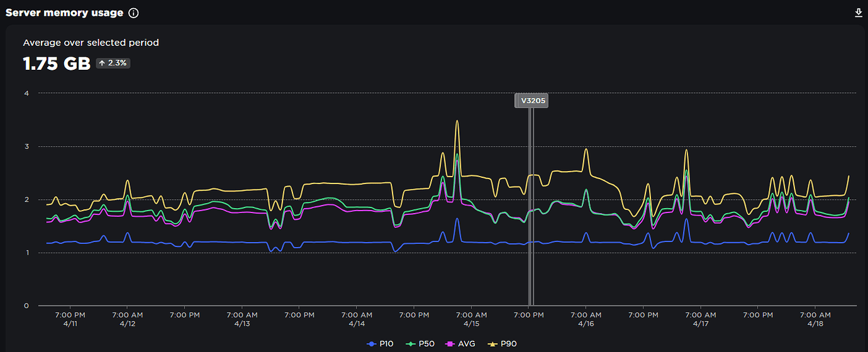Click the y-axis value 3

(26, 146)
